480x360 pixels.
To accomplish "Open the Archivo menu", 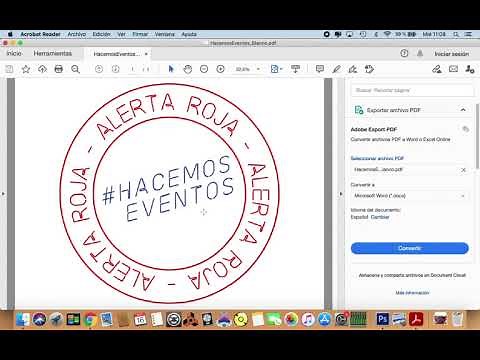I will pos(77,34).
